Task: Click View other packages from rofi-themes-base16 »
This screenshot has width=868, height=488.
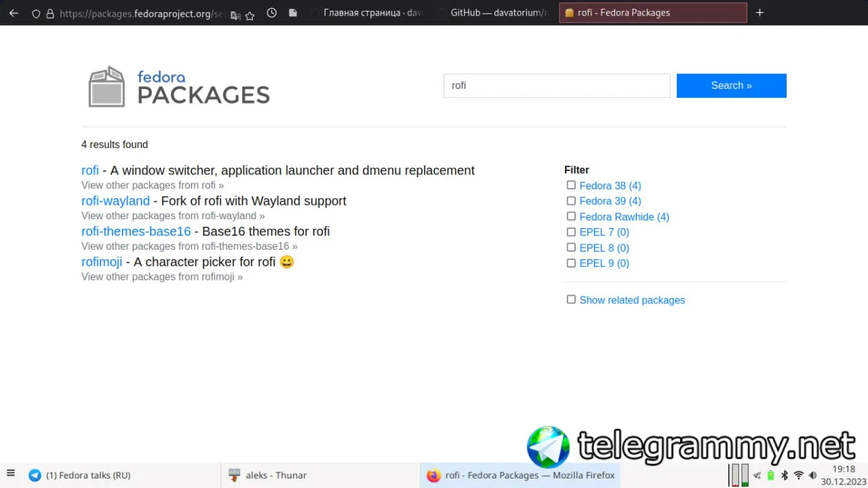Action: [189, 246]
